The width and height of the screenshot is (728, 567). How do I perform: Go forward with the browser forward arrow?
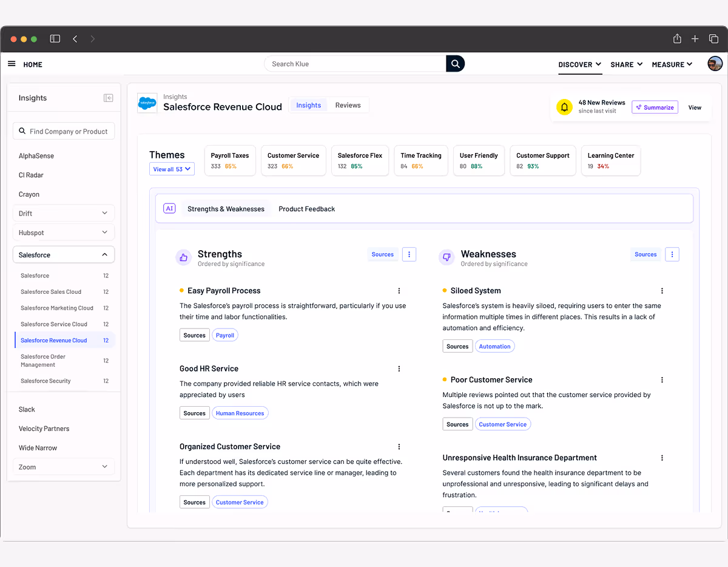93,39
